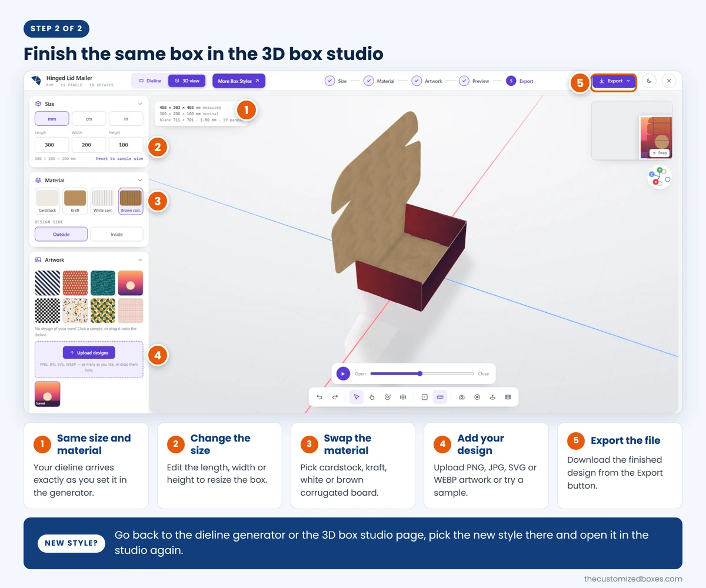The width and height of the screenshot is (706, 588).
Task: Collapse the Size panel chevron
Action: [x=140, y=103]
